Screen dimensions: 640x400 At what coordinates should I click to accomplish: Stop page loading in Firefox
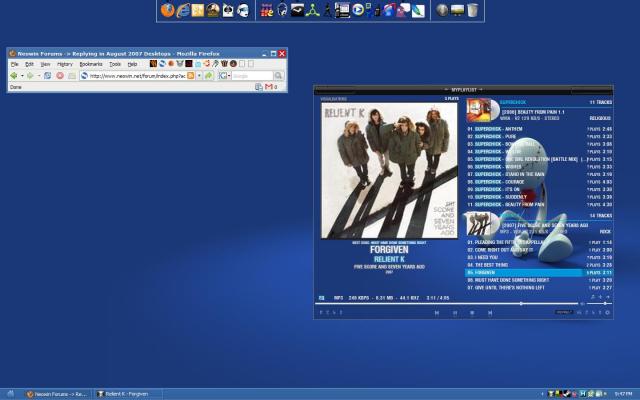pyautogui.click(x=60, y=76)
